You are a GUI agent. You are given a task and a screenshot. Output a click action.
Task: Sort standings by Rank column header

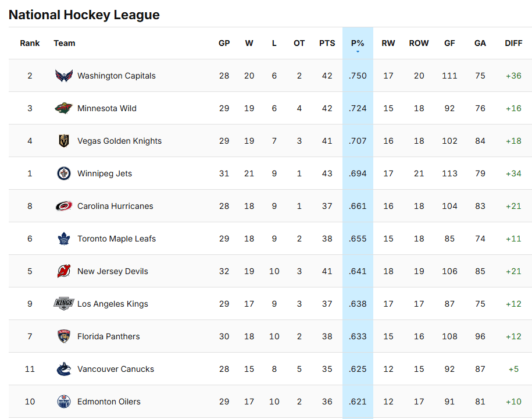tap(30, 43)
